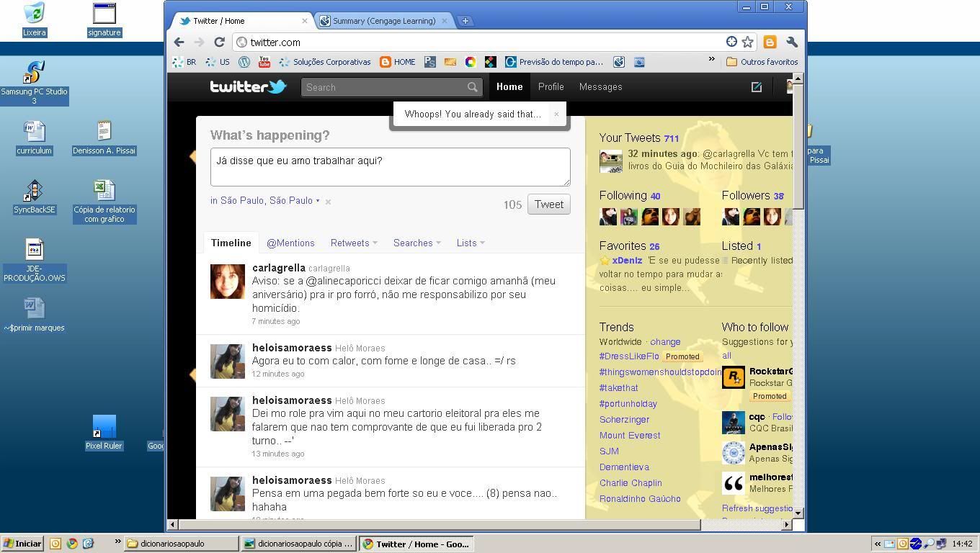Open the 'Soluções Corporativas' bookmark

click(325, 62)
